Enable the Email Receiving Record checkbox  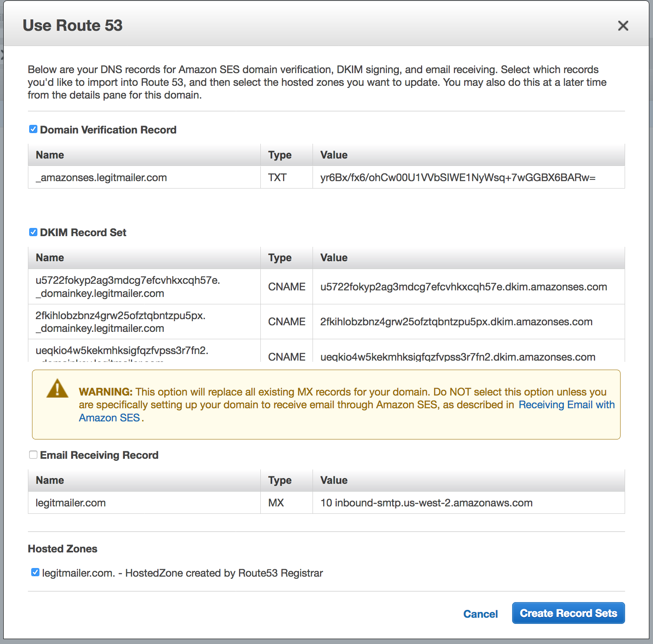pos(33,455)
